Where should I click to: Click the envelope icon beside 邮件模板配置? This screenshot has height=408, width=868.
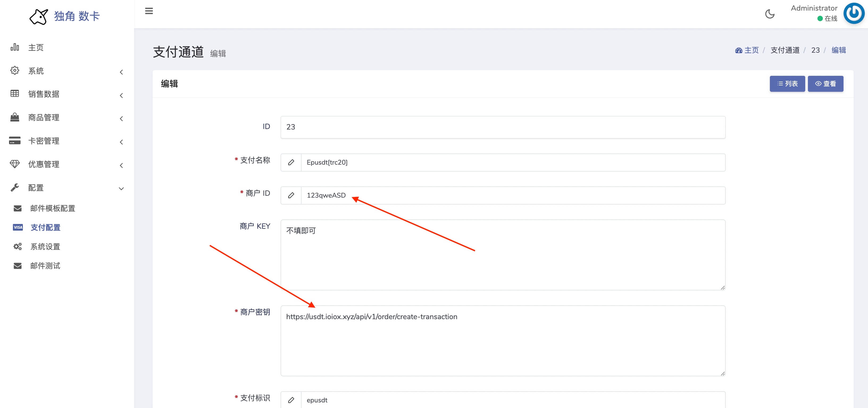(18, 209)
